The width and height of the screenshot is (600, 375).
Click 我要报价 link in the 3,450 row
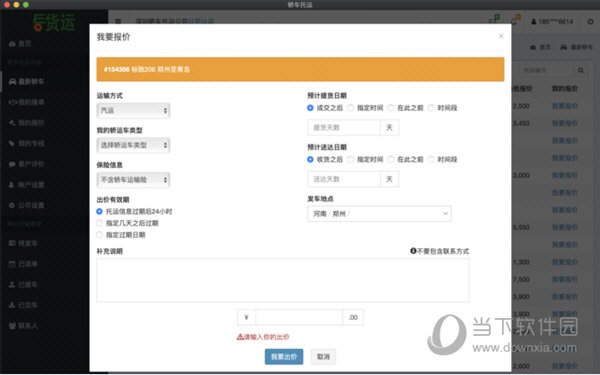(565, 123)
